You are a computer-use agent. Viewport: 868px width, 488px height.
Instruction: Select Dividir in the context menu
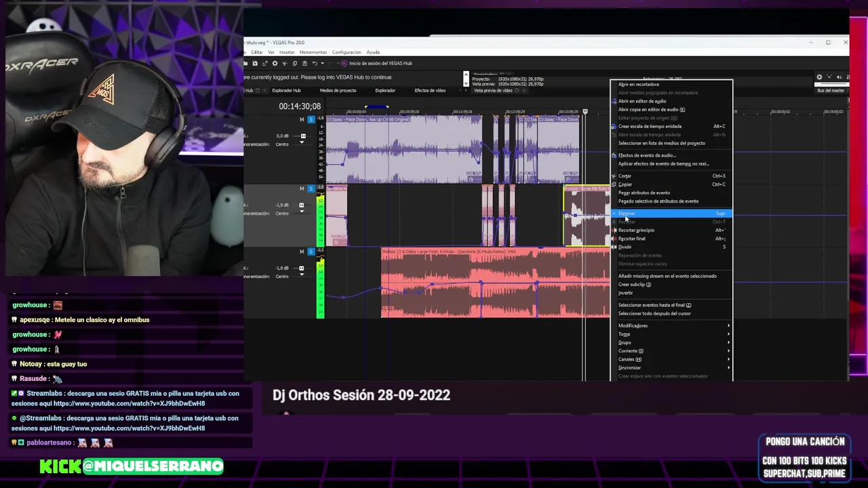(671, 247)
